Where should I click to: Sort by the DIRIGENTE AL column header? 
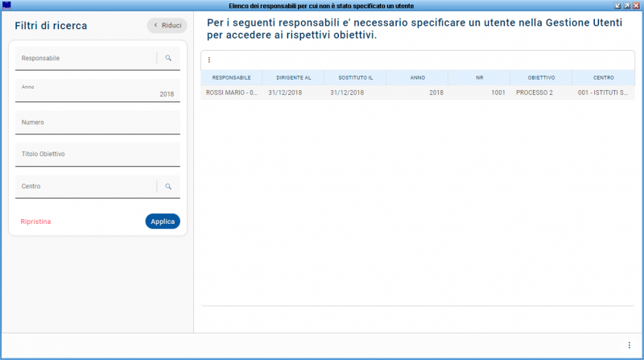point(293,77)
